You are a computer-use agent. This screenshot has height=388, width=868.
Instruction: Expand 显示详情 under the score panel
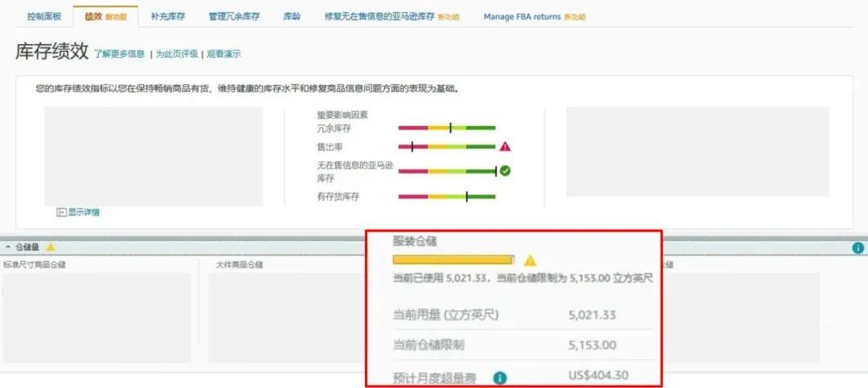[x=84, y=212]
